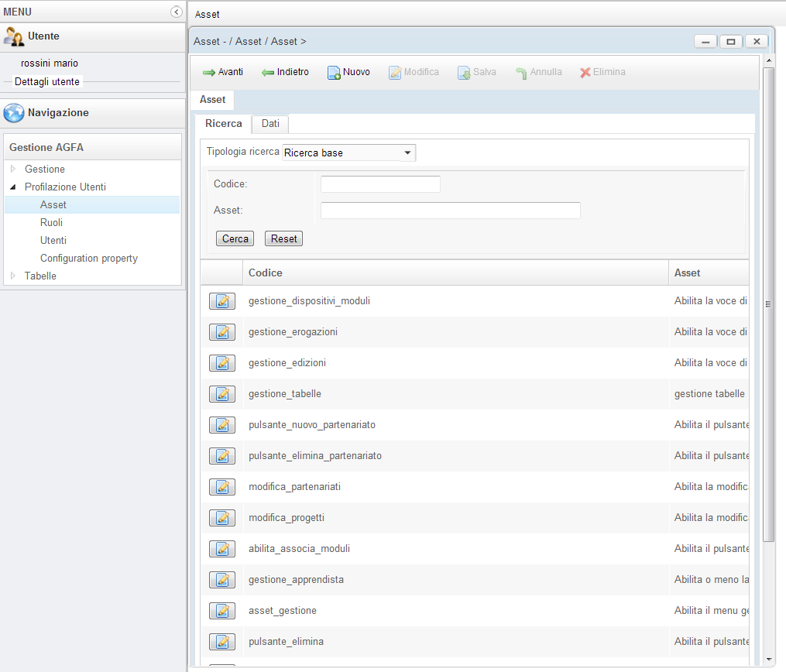The height and width of the screenshot is (672, 786).
Task: Expand the Gestione tree node
Action: click(x=13, y=169)
